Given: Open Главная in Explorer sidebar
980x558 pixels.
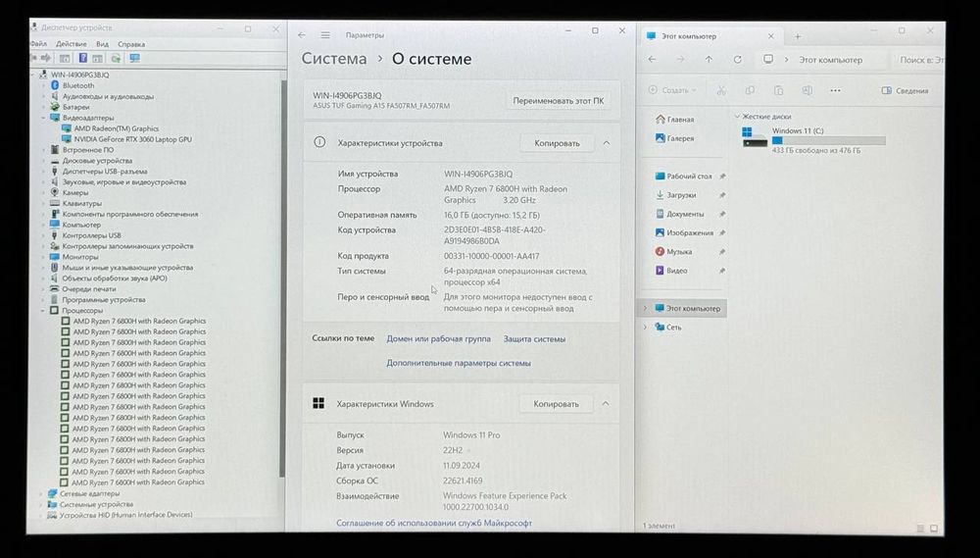Looking at the screenshot, I should [674, 119].
